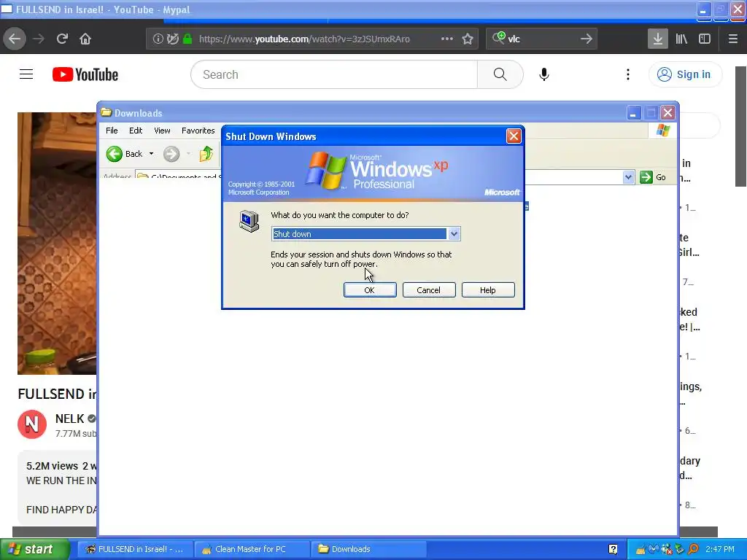Open the Malwarebytes tray icon
The height and width of the screenshot is (560, 747).
pyautogui.click(x=653, y=550)
